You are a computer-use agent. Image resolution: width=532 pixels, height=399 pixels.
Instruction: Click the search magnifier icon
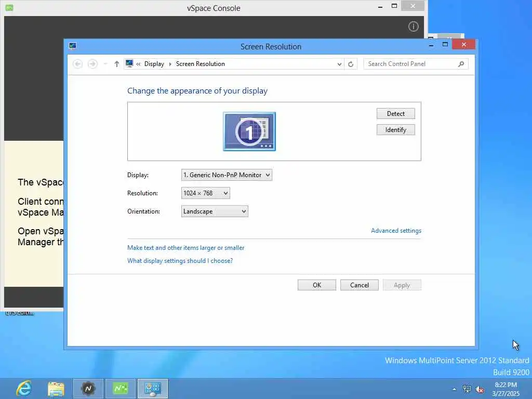pyautogui.click(x=461, y=64)
